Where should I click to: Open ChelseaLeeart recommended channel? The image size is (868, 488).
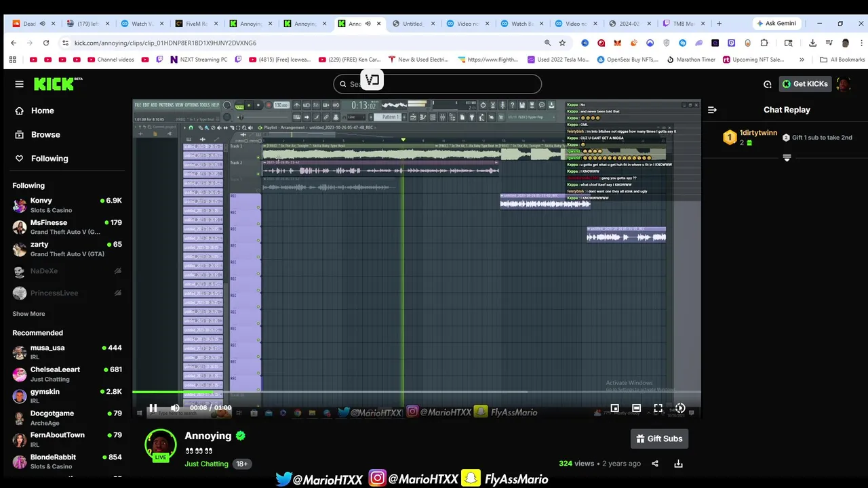(x=66, y=374)
